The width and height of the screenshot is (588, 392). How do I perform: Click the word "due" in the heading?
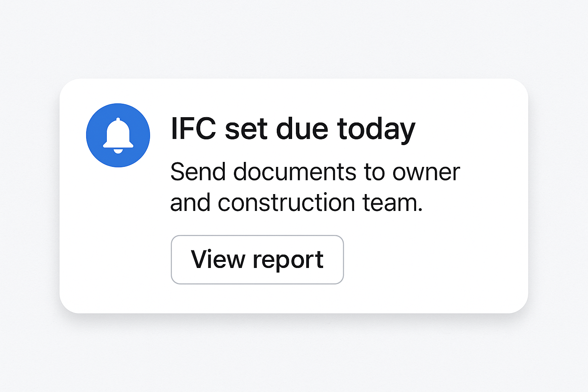(x=302, y=129)
